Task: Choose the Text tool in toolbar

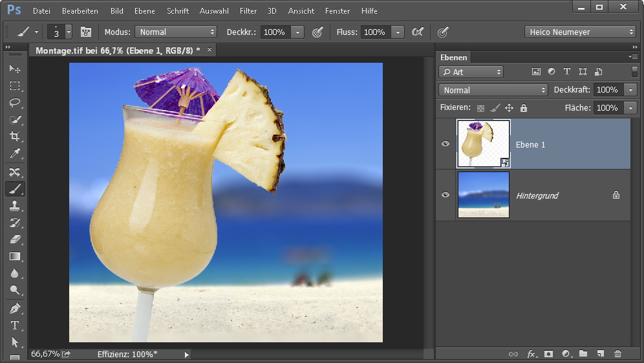Action: point(15,325)
